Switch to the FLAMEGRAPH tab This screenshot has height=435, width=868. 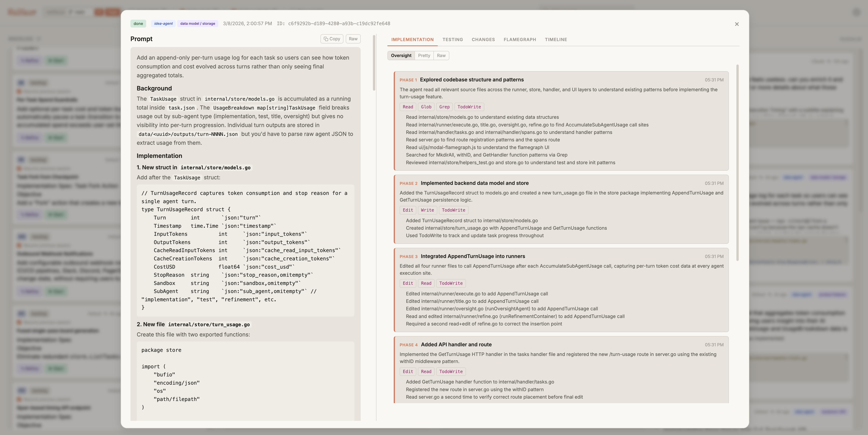click(520, 40)
